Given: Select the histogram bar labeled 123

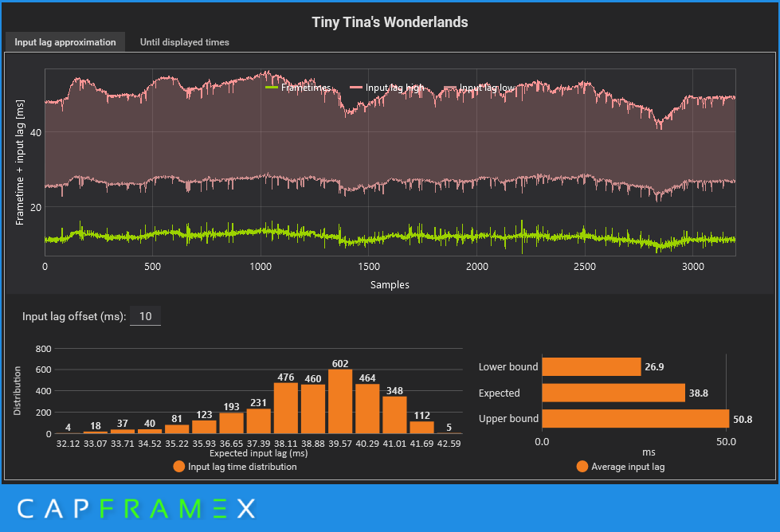Looking at the screenshot, I should [x=205, y=427].
